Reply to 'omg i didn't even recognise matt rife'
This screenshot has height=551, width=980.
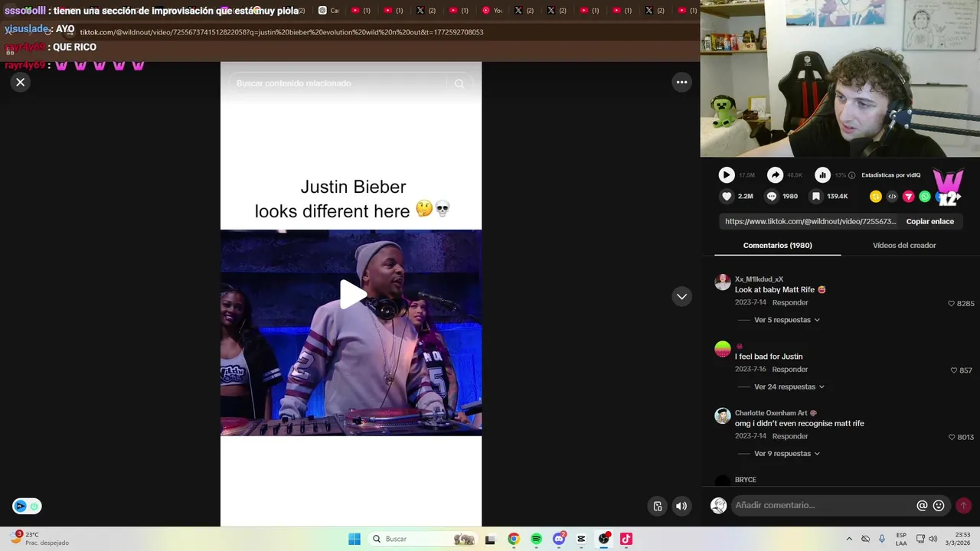point(790,435)
